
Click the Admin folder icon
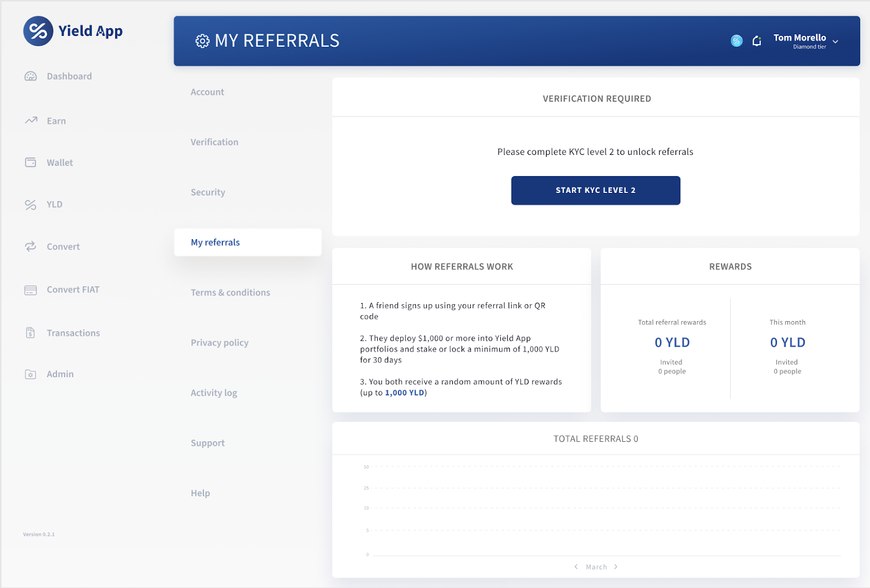point(30,374)
